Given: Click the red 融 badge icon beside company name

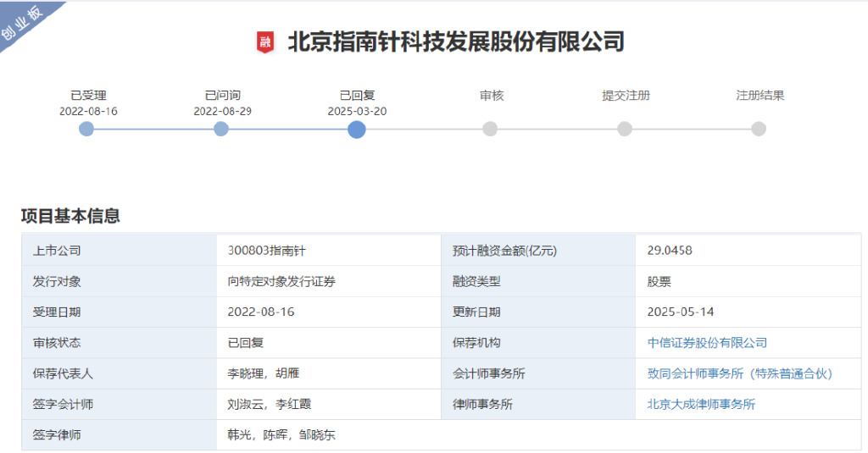Looking at the screenshot, I should click(x=265, y=42).
